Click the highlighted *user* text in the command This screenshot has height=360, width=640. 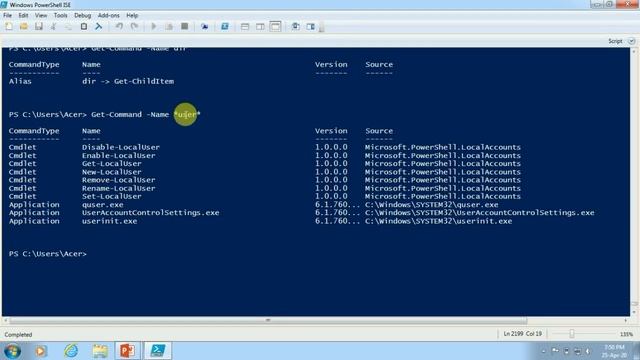pos(187,114)
